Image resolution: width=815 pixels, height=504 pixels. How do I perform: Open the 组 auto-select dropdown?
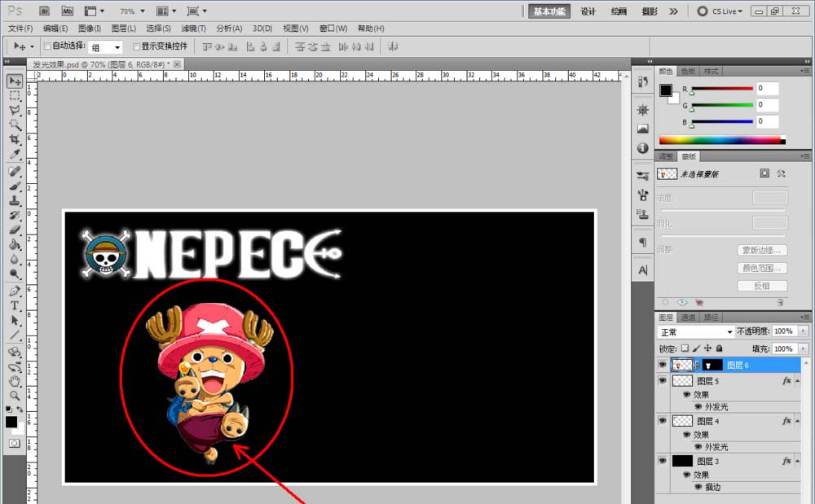coord(105,47)
